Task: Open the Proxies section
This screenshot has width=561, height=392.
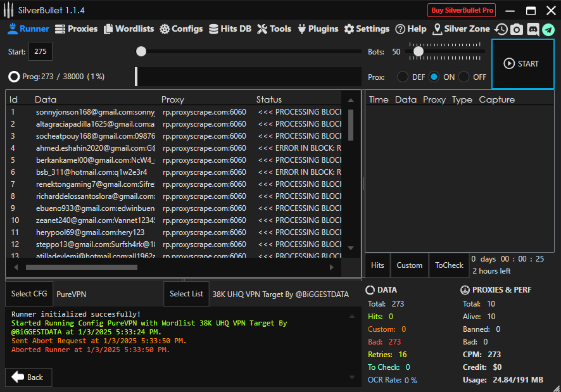Action: 76,28
